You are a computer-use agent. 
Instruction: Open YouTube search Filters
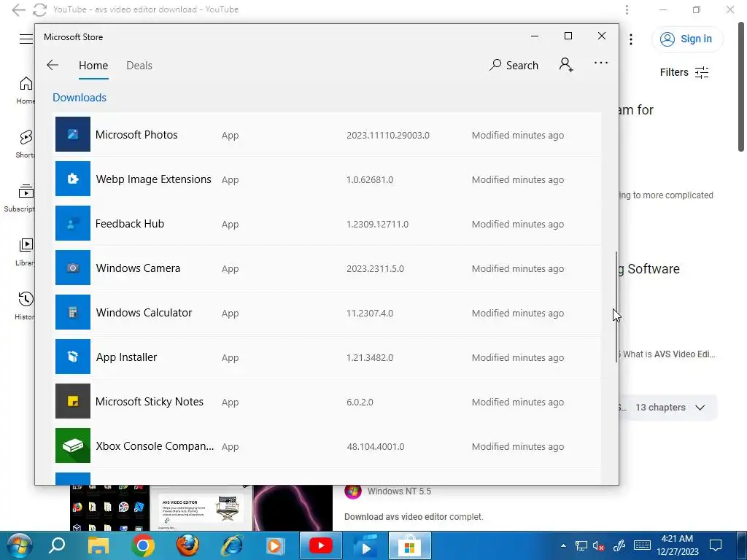[x=684, y=72]
